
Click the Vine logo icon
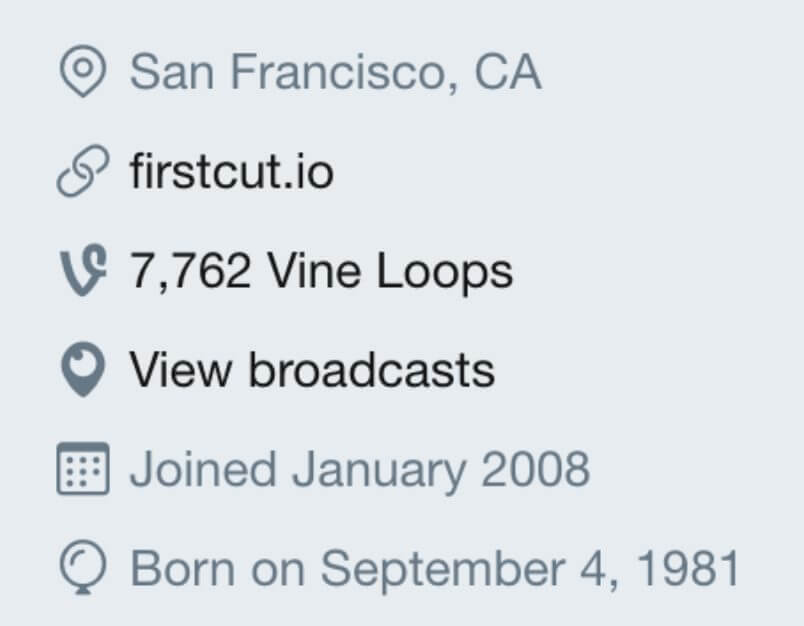[82, 272]
